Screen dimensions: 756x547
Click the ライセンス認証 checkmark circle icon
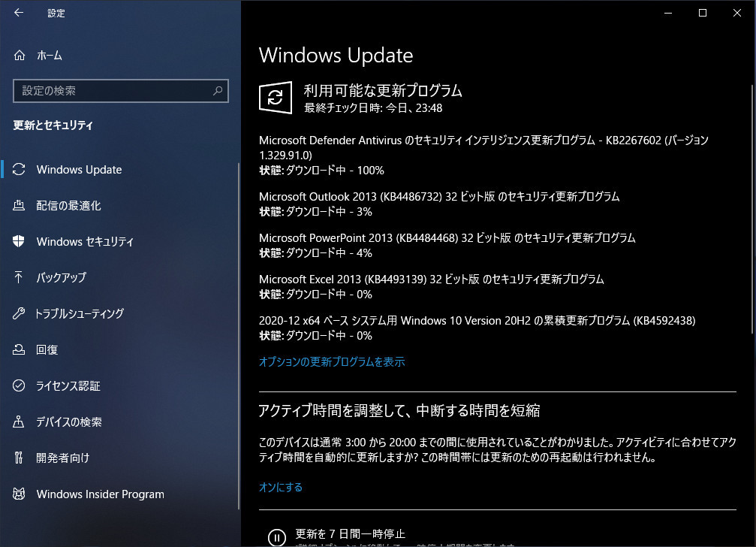tap(19, 385)
